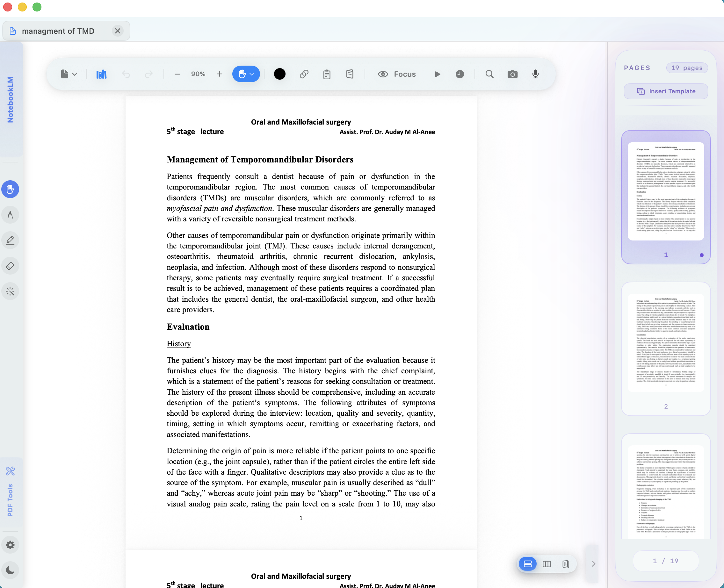Select the laser pointer sparkle tool
The width and height of the screenshot is (724, 588).
10,291
